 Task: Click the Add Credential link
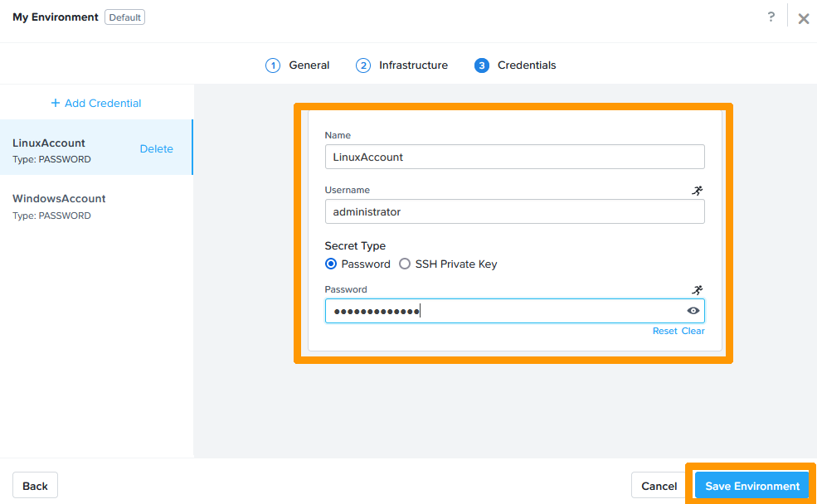[96, 104]
